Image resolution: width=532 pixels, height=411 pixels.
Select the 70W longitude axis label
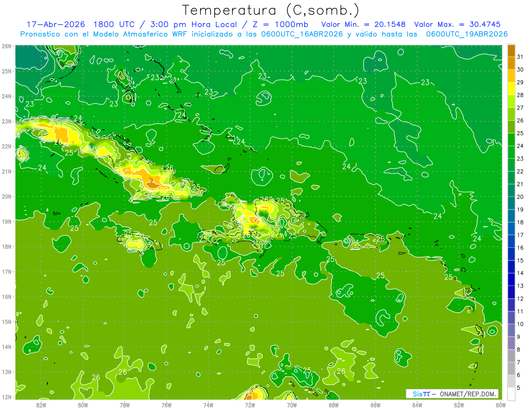pos(292,405)
